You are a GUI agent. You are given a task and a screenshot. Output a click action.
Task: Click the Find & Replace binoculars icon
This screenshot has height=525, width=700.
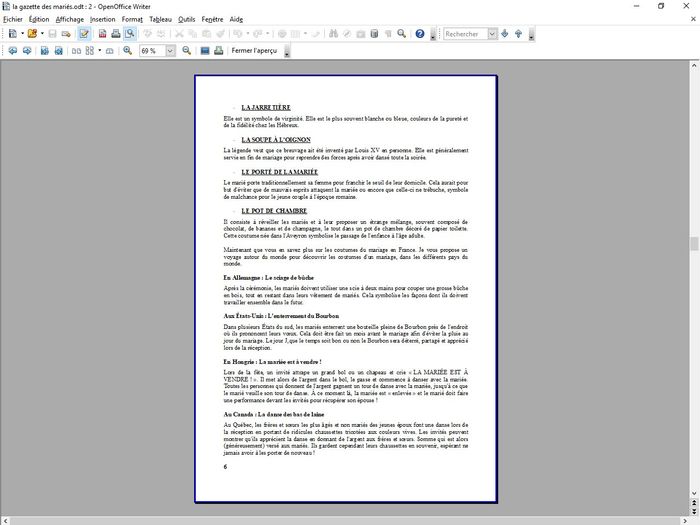click(x=333, y=33)
